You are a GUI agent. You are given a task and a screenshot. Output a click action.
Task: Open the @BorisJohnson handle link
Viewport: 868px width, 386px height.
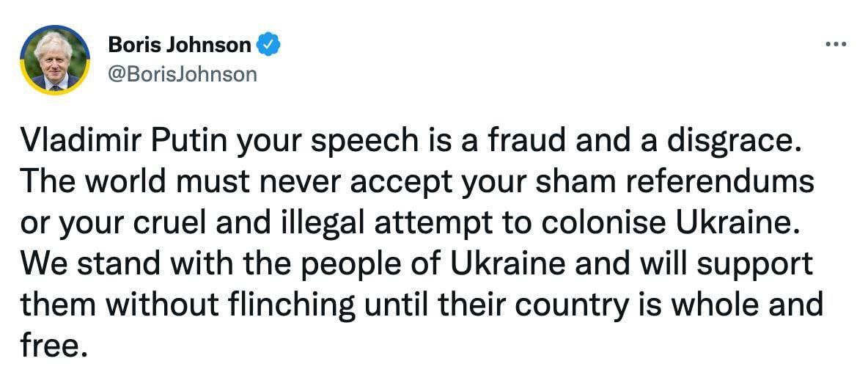[182, 74]
